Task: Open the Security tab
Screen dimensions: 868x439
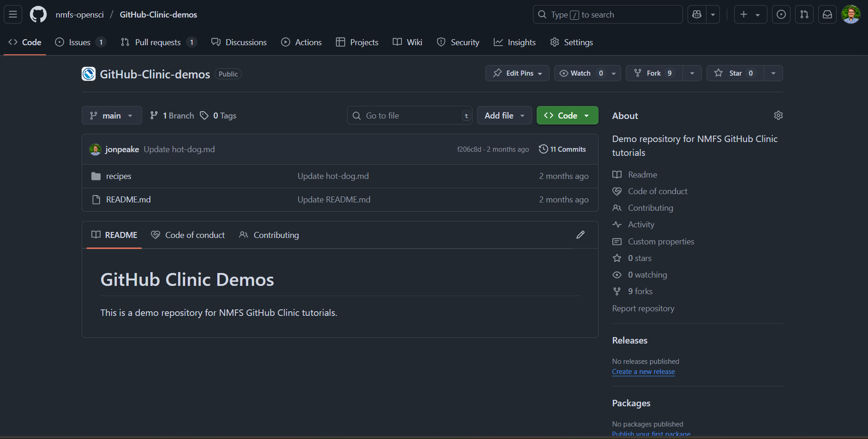Action: [x=458, y=42]
